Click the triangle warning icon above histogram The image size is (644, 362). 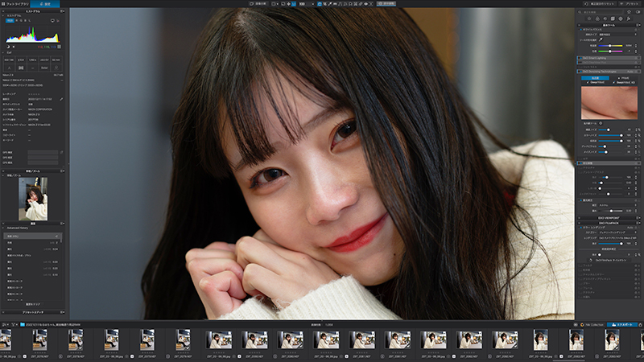click(x=58, y=21)
